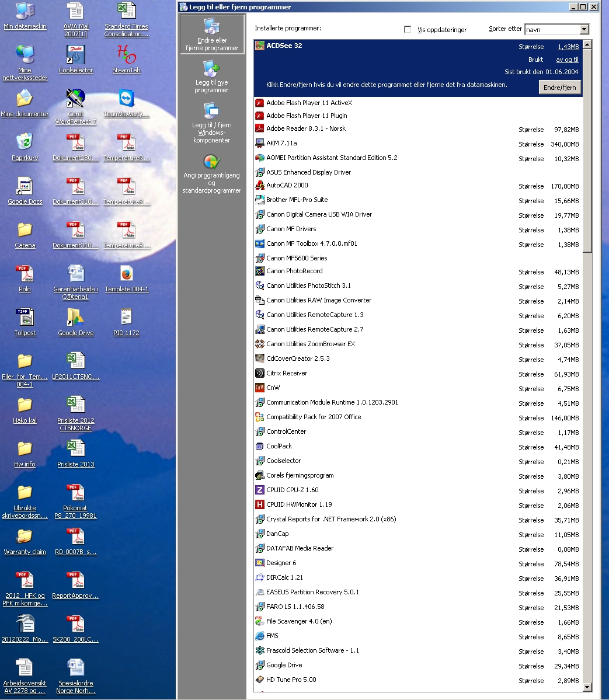Select Adobe Reader 8.3.1 - Norsk entry

tap(418, 128)
